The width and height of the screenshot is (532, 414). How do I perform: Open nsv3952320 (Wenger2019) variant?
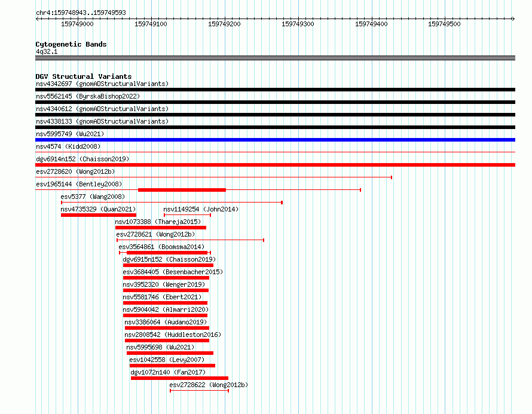pos(164,284)
